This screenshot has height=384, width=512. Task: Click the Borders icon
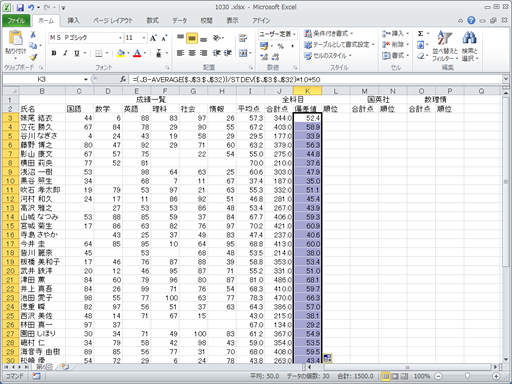99,53
